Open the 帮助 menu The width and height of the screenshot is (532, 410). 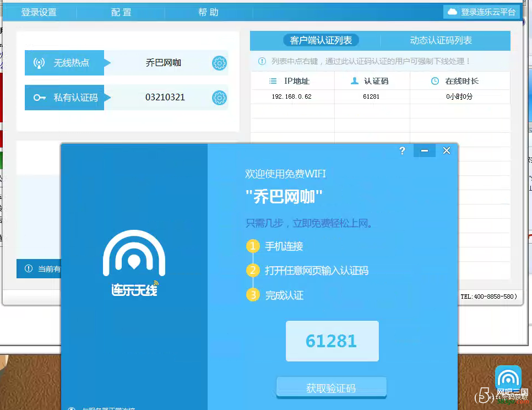coord(208,12)
